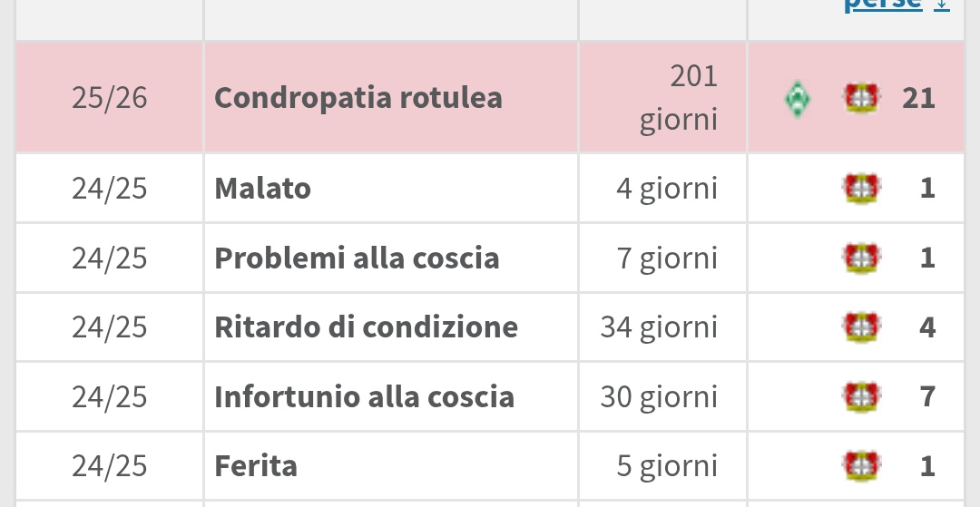This screenshot has width=980, height=507.
Task: Select the Infortunio alla coscia entry
Action: (x=364, y=396)
